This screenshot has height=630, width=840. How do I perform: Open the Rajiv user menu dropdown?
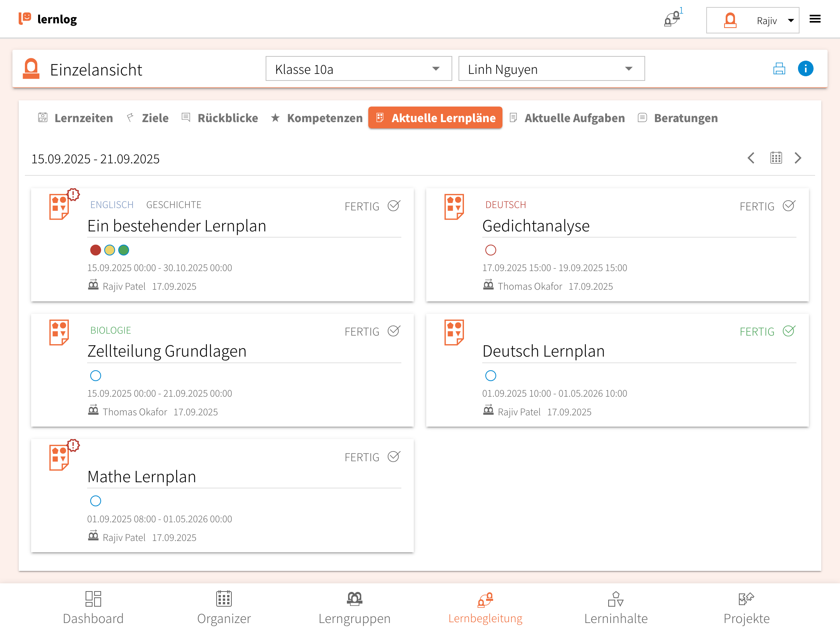coord(752,20)
